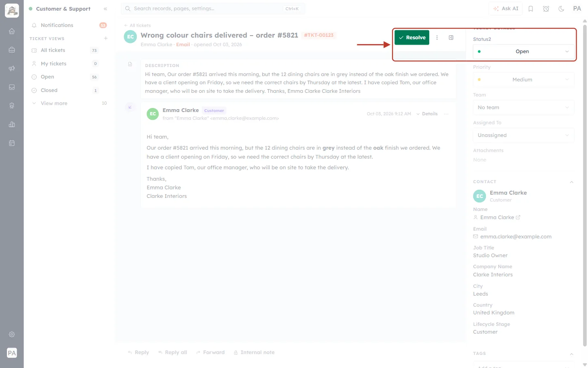The image size is (588, 368).
Task: Click the #TKT-00123 ticket ID badge
Action: click(x=319, y=35)
